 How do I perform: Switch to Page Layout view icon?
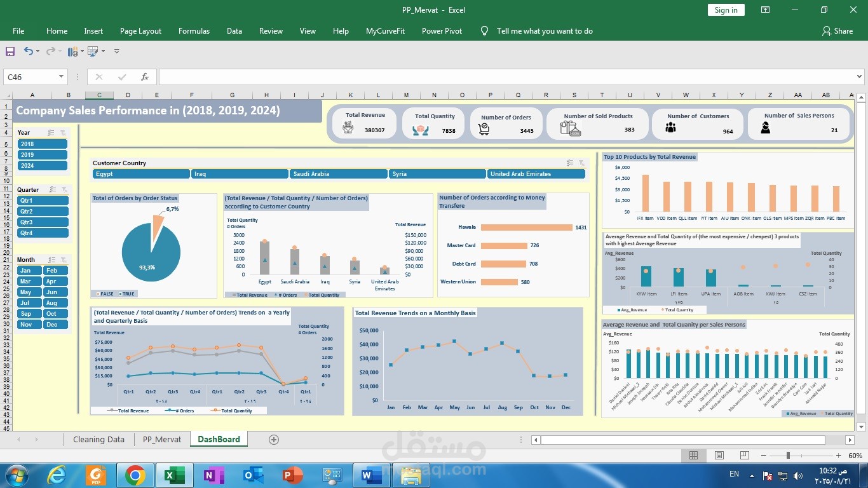(719, 456)
